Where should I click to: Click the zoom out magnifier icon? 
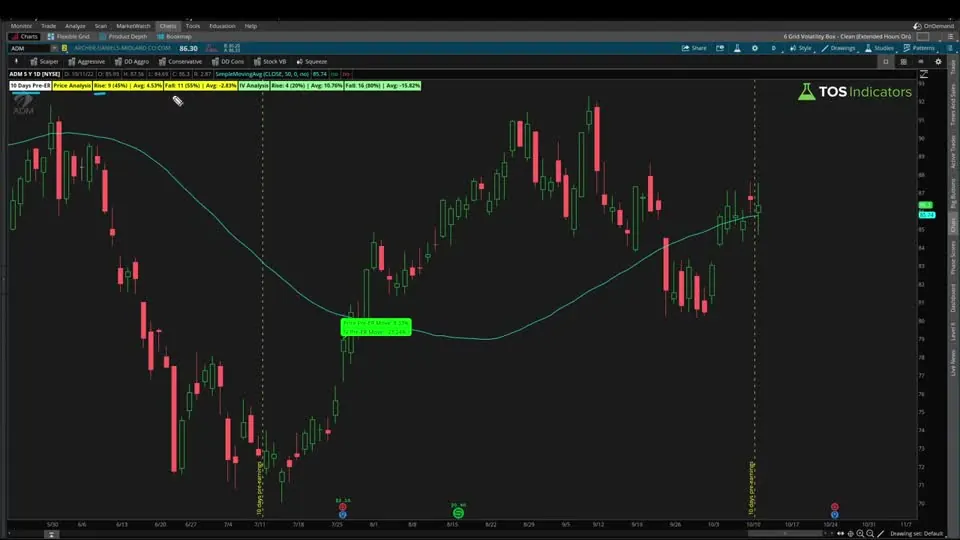[x=870, y=534]
